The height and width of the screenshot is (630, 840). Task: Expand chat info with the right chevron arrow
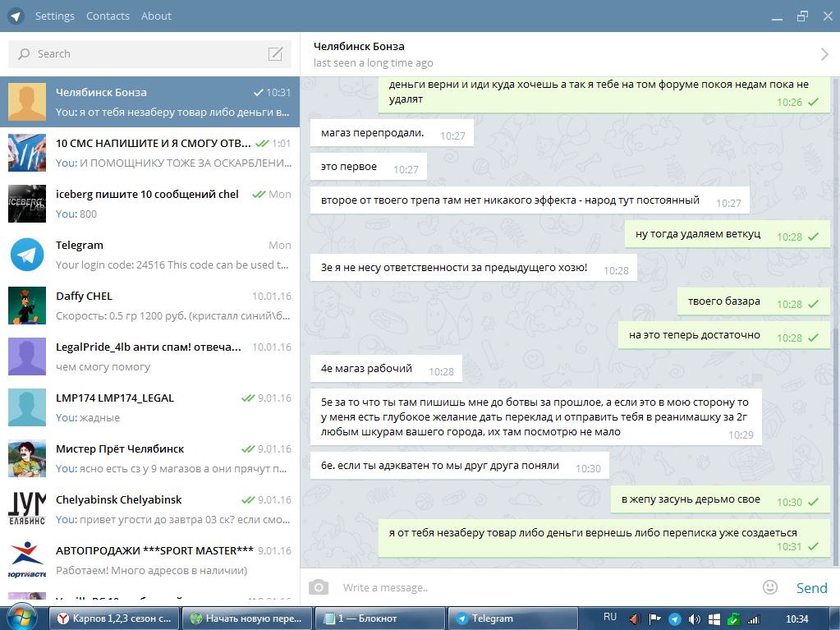point(824,53)
